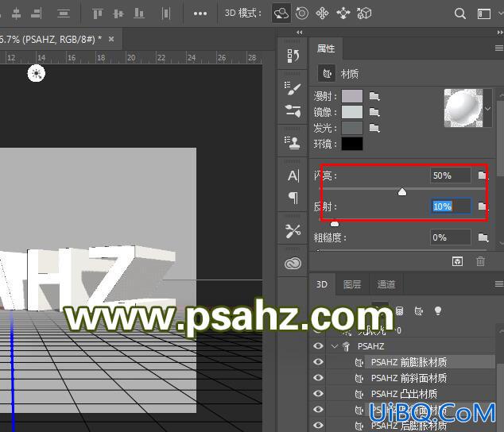
Task: Switch to the 通道 tab
Action: click(x=386, y=284)
